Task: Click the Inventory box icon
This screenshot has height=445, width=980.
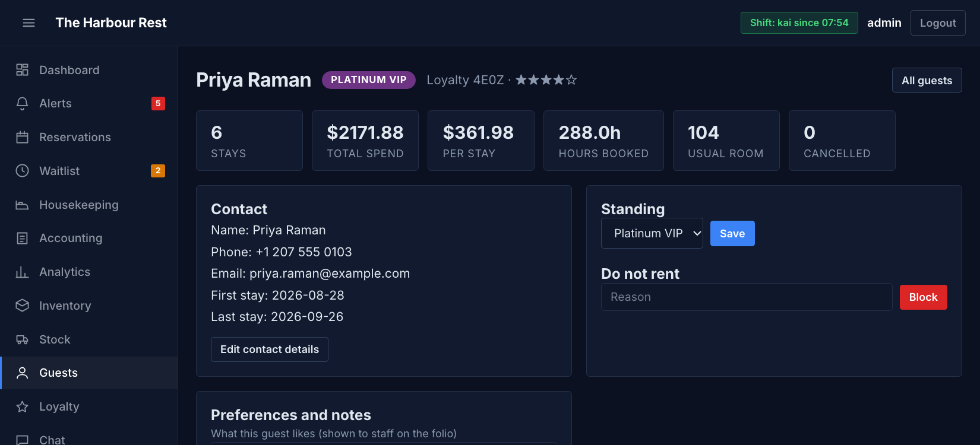Action: point(22,306)
